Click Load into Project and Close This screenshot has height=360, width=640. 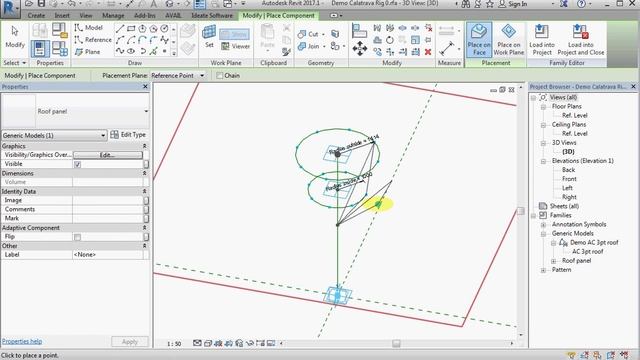coord(580,40)
